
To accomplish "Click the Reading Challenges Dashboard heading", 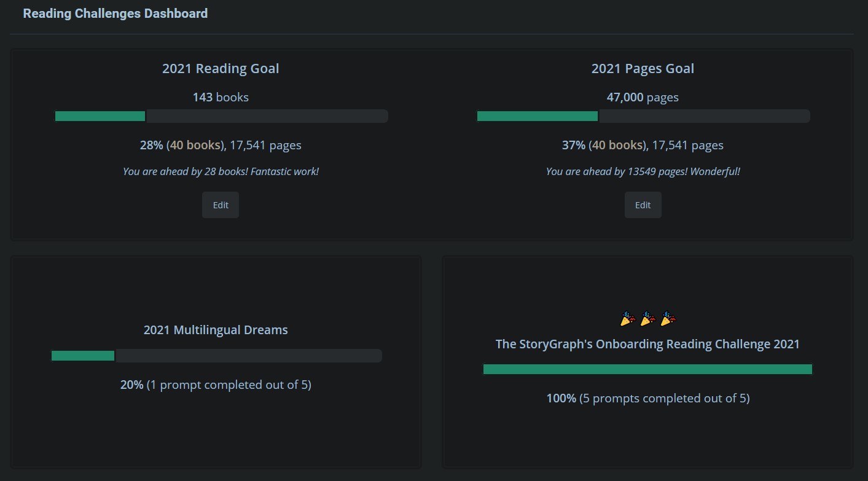I will coord(115,14).
